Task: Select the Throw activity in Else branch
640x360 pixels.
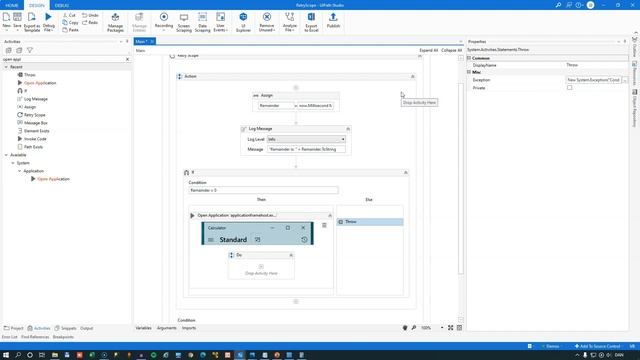Action: [x=370, y=222]
